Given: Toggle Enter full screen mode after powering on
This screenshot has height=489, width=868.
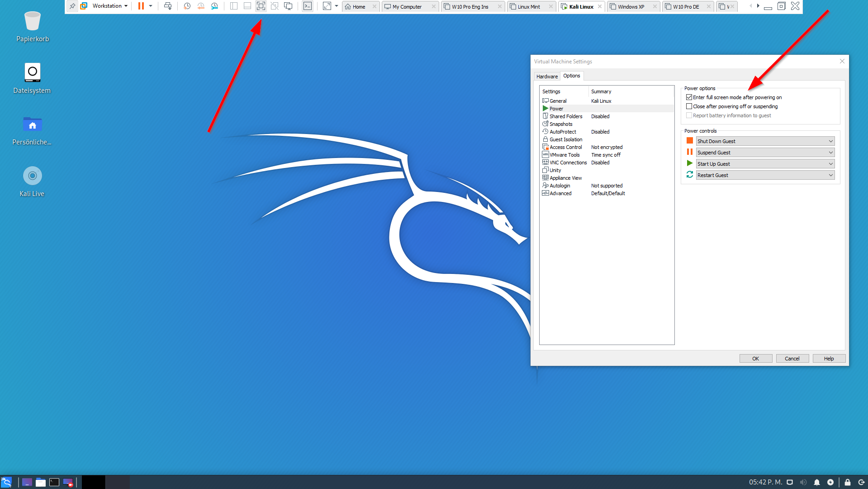Looking at the screenshot, I should (689, 97).
